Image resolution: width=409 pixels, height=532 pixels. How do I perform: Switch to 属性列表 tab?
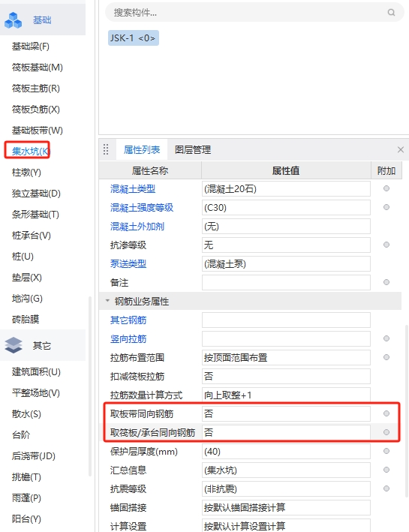pos(142,149)
